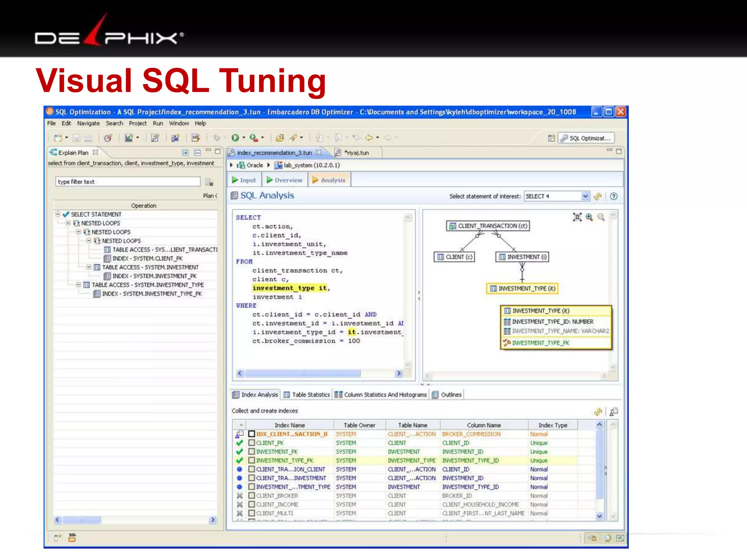
Task: Open the Navigate menu
Action: click(x=88, y=124)
